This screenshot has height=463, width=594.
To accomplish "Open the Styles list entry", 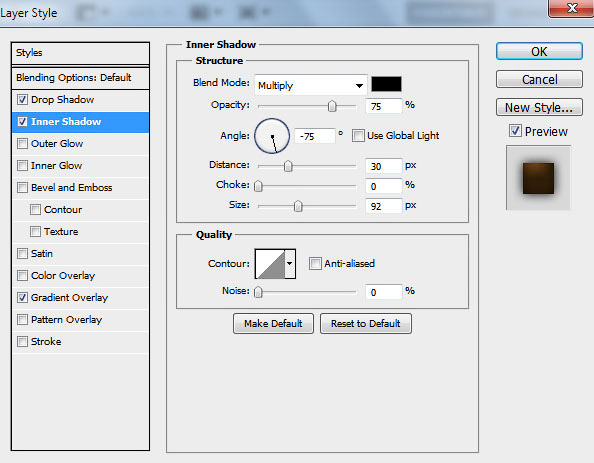I will coord(80,53).
